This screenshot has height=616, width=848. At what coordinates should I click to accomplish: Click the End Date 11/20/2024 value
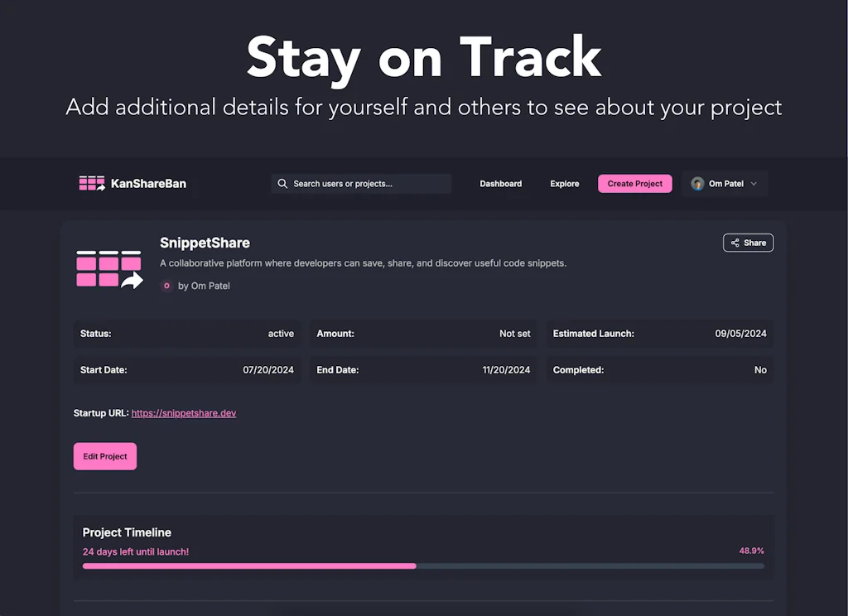pyautogui.click(x=506, y=370)
